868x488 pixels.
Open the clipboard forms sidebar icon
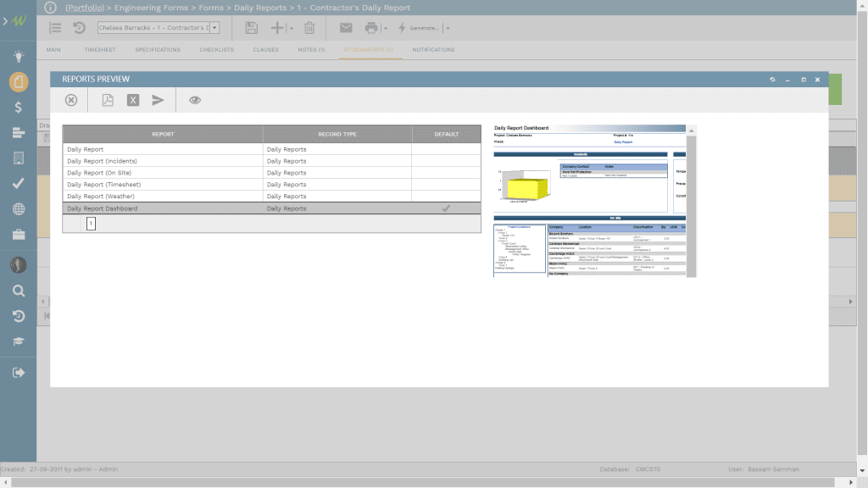(19, 82)
